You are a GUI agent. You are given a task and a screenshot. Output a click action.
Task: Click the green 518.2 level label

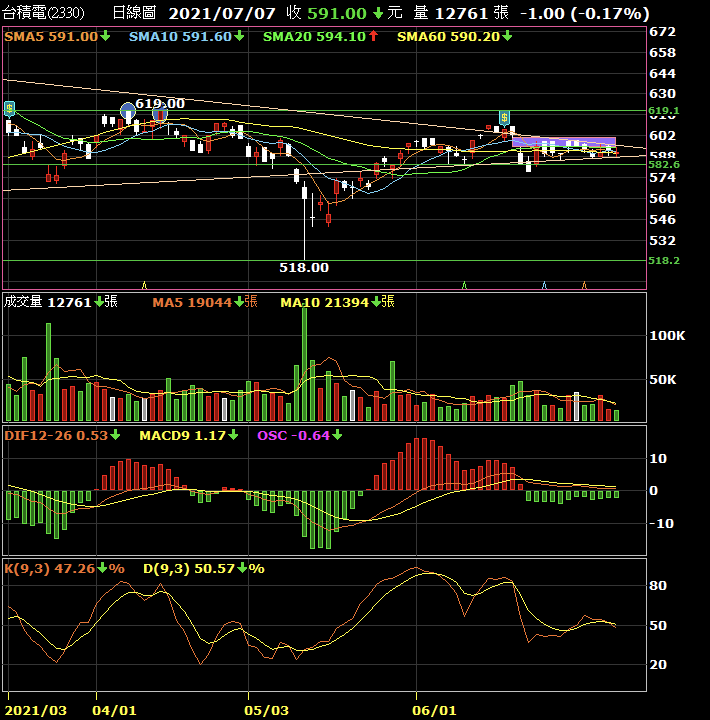point(664,260)
